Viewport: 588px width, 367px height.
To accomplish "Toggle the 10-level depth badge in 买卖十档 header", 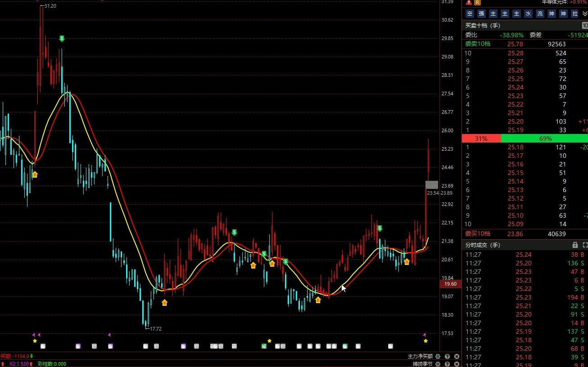I will (585, 26).
